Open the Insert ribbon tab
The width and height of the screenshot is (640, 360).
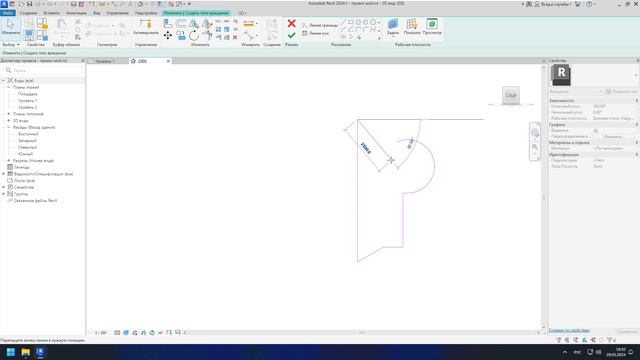point(51,13)
